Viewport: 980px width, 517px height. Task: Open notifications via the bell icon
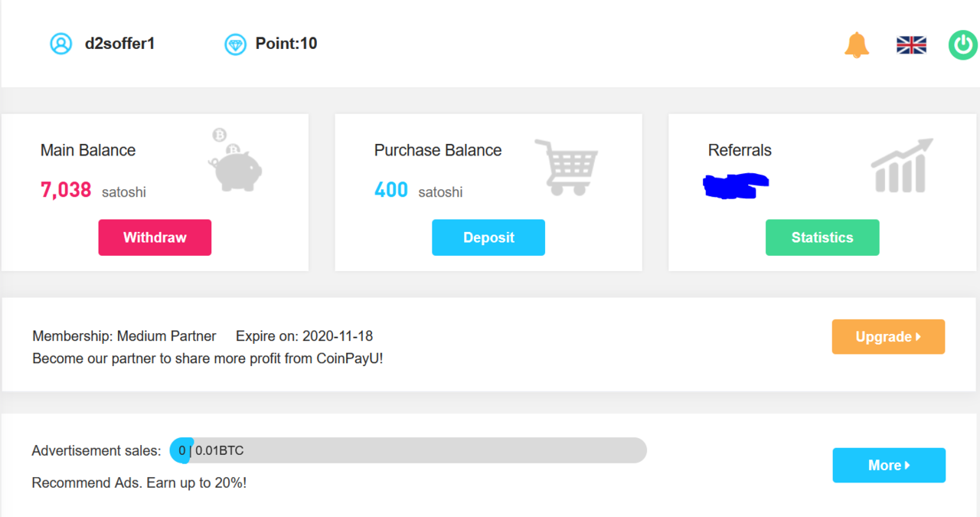pos(857,45)
